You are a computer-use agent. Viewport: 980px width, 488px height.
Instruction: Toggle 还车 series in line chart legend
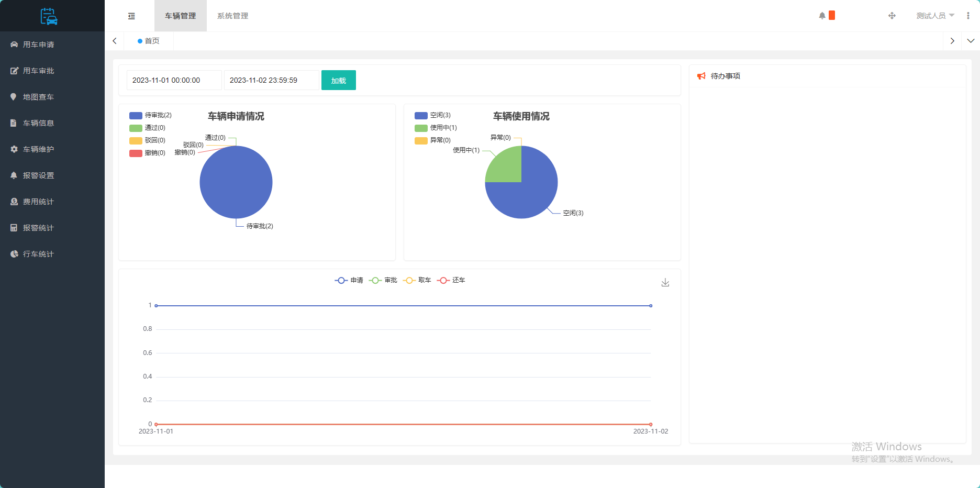451,280
